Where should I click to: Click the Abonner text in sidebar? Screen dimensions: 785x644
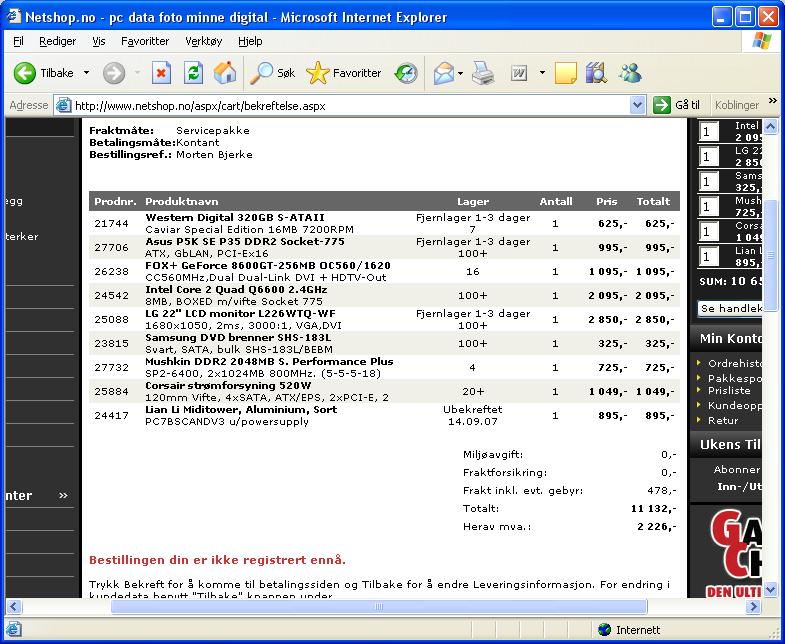[x=737, y=470]
